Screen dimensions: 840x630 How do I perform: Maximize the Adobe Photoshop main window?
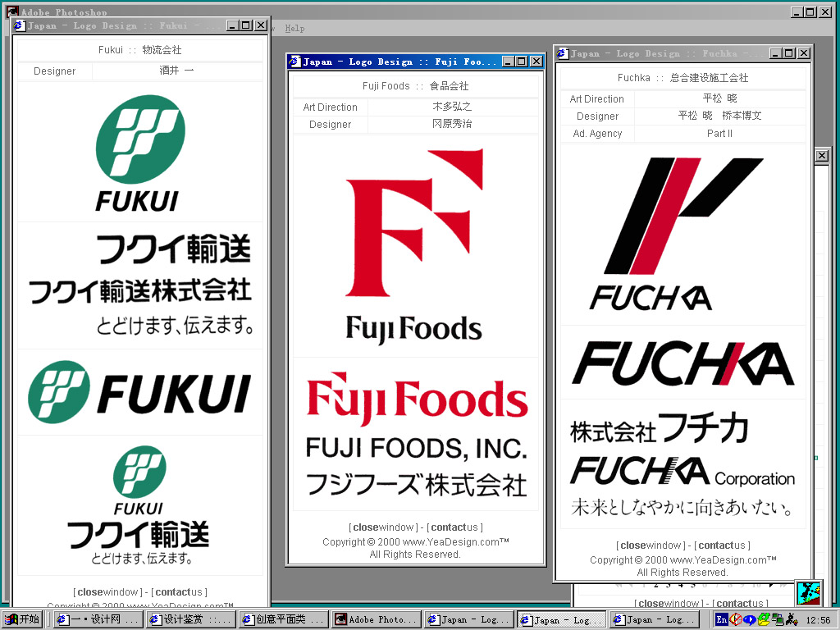[810, 11]
